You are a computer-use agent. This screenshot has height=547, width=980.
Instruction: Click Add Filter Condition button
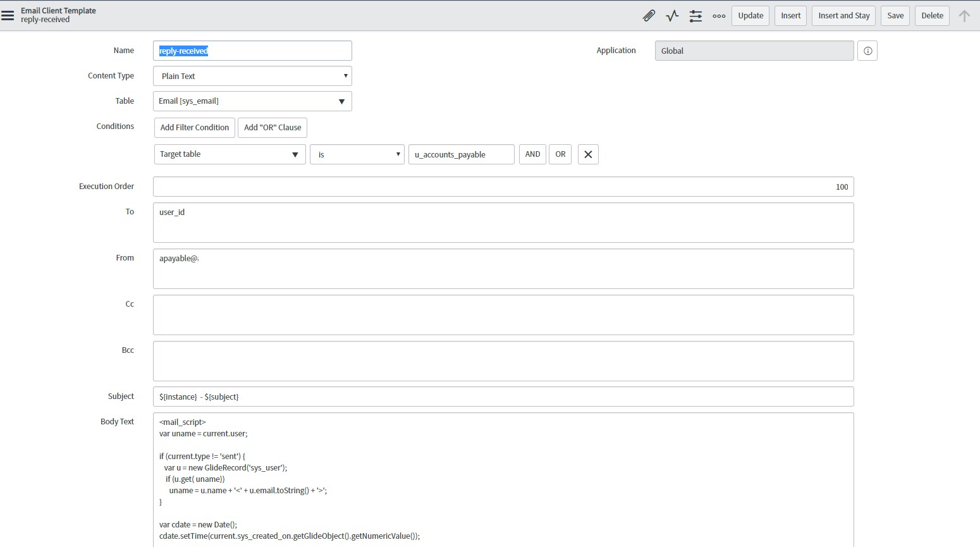(x=195, y=128)
